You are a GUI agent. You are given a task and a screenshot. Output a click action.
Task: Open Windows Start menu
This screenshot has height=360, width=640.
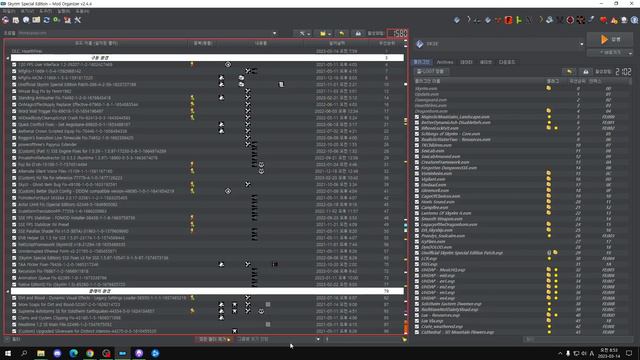click(x=8, y=353)
